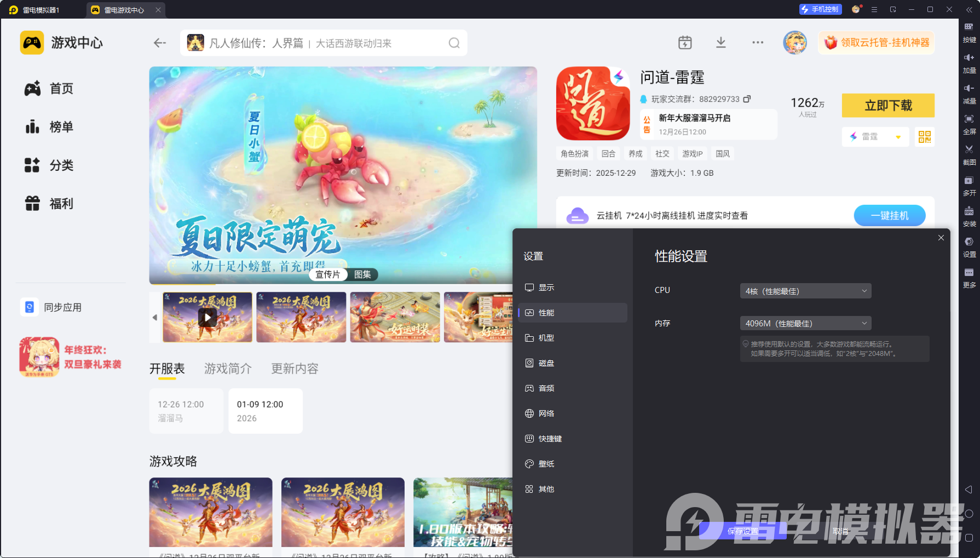Screen dimensions: 980x558
Task: Click the previous arrow of thumbnail strip
Action: point(155,317)
